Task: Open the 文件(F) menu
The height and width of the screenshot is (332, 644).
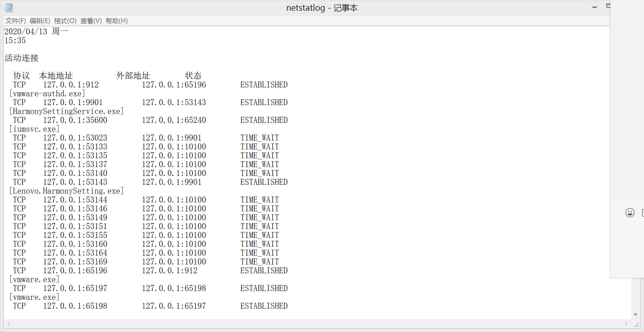Action: click(16, 21)
